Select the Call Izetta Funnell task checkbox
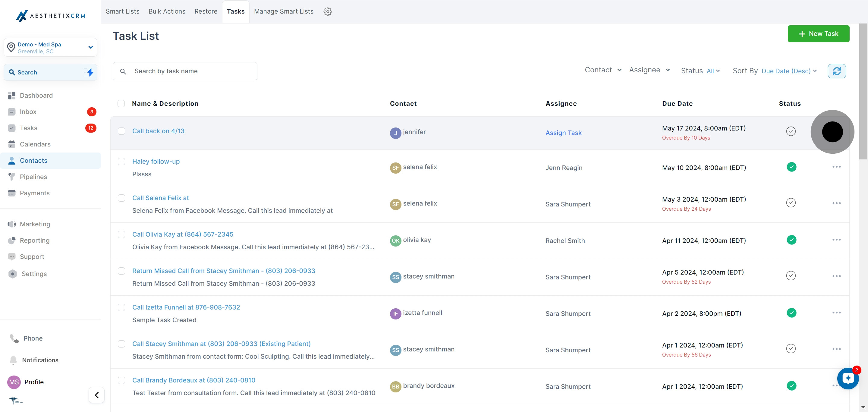868x412 pixels. [x=121, y=307]
